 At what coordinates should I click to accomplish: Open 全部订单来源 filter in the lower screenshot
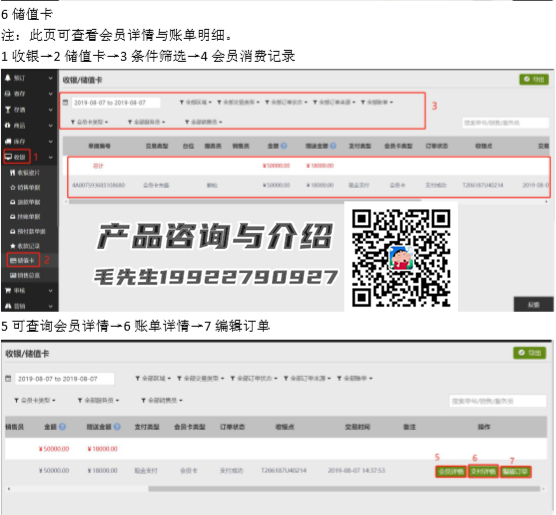tap(307, 378)
